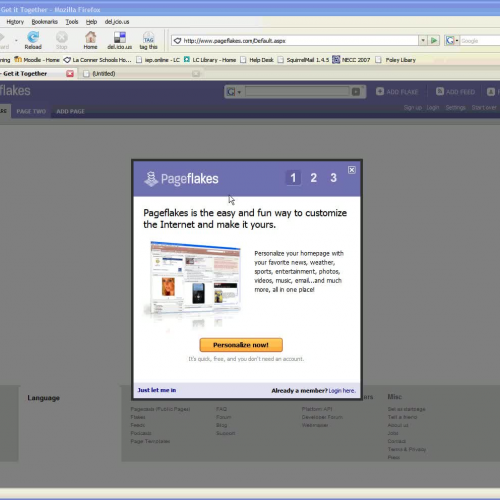Open the Help menu
Viewport: 500px width, 500px height.
pyautogui.click(x=91, y=22)
